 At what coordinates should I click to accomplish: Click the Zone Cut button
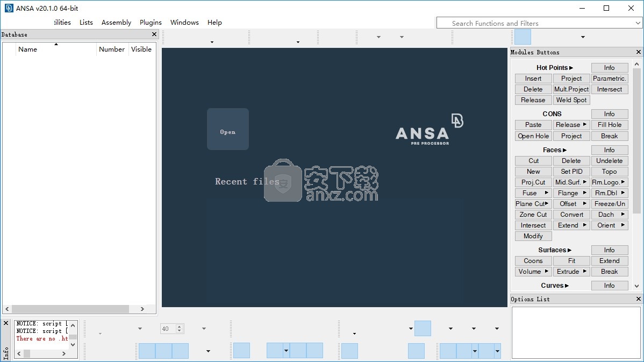point(533,215)
